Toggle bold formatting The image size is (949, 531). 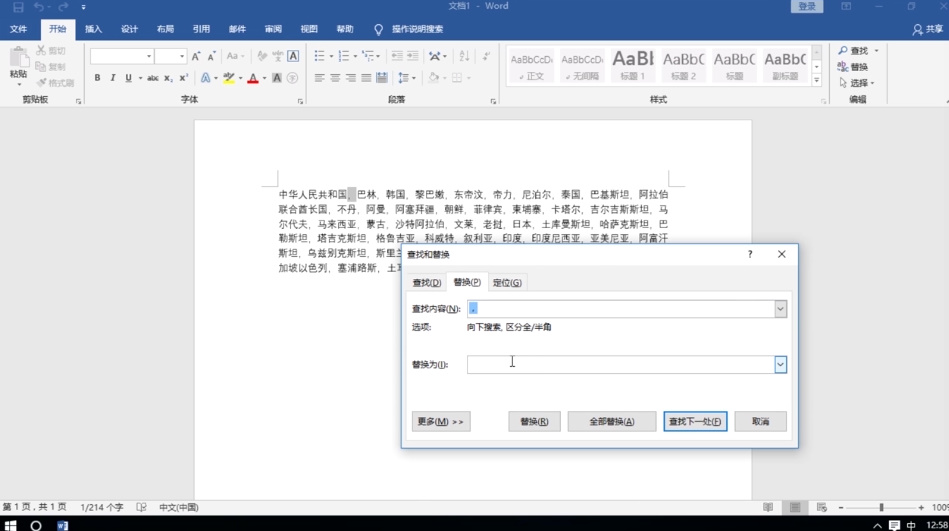coord(97,78)
